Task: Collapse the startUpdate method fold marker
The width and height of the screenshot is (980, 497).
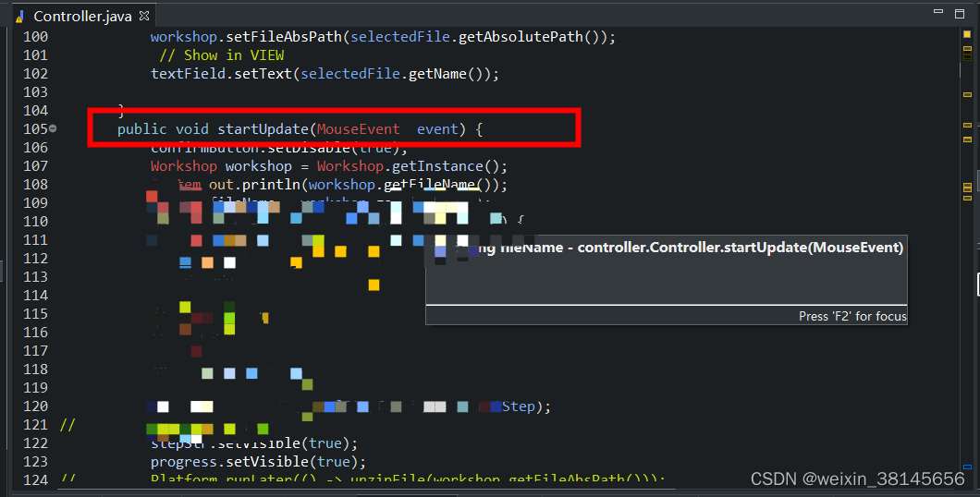Action: tap(53, 128)
